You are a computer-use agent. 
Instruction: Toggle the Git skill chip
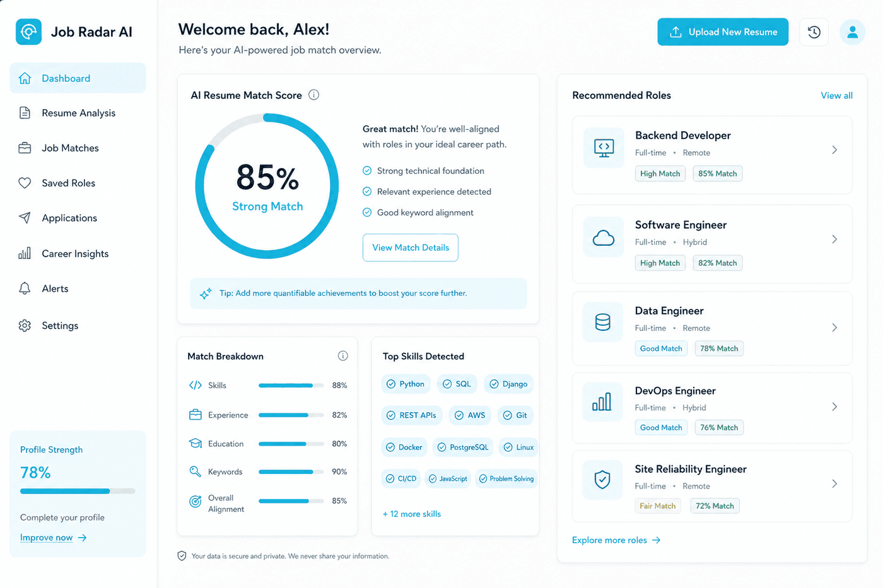tap(515, 415)
